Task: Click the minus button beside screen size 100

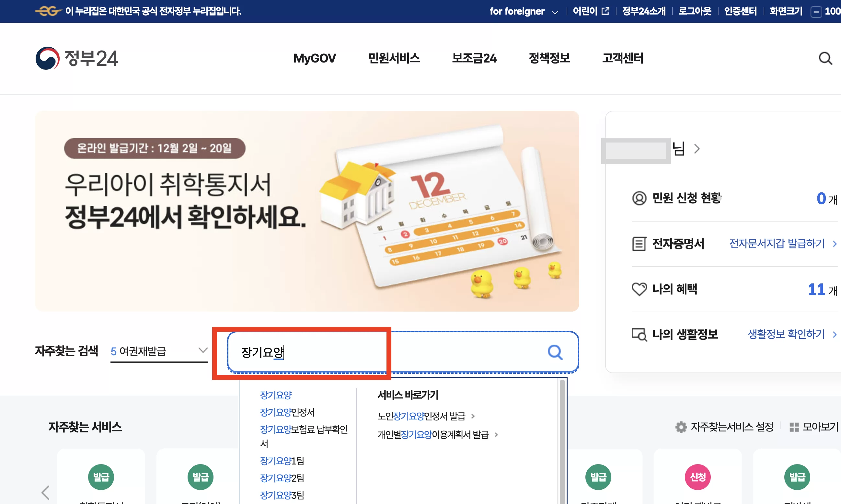Action: (816, 12)
